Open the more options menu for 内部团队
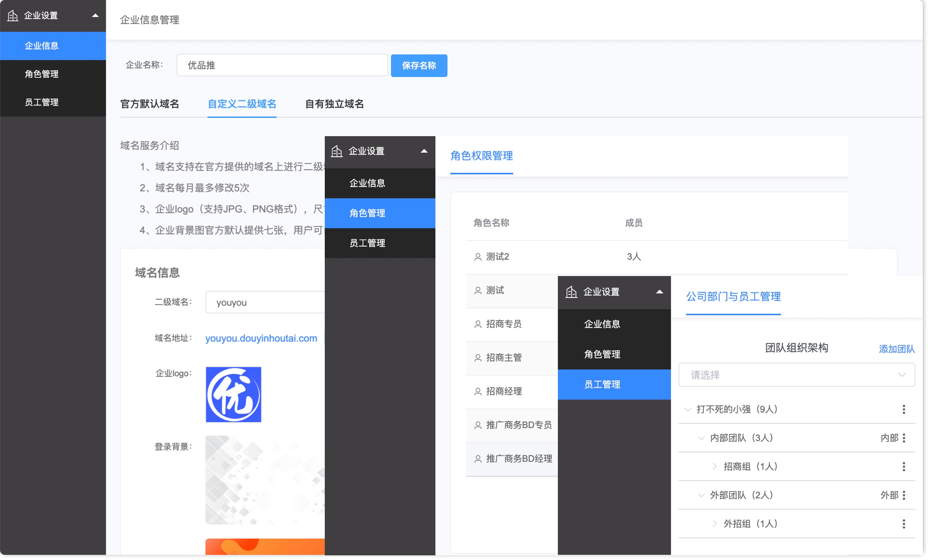 click(x=904, y=438)
